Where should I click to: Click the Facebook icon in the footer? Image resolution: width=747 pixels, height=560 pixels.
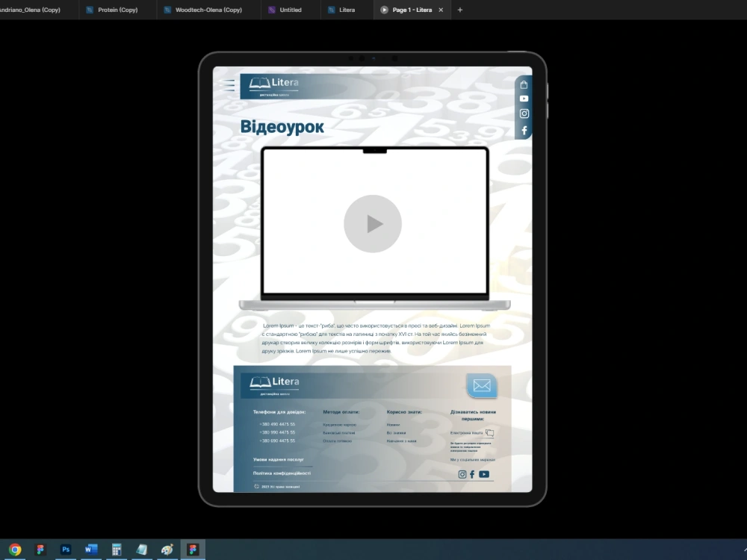click(x=472, y=474)
